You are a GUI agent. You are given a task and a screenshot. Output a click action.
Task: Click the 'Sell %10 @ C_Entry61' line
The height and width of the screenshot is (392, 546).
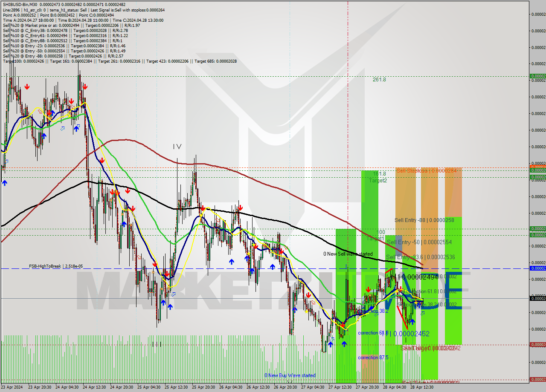pos(65,35)
